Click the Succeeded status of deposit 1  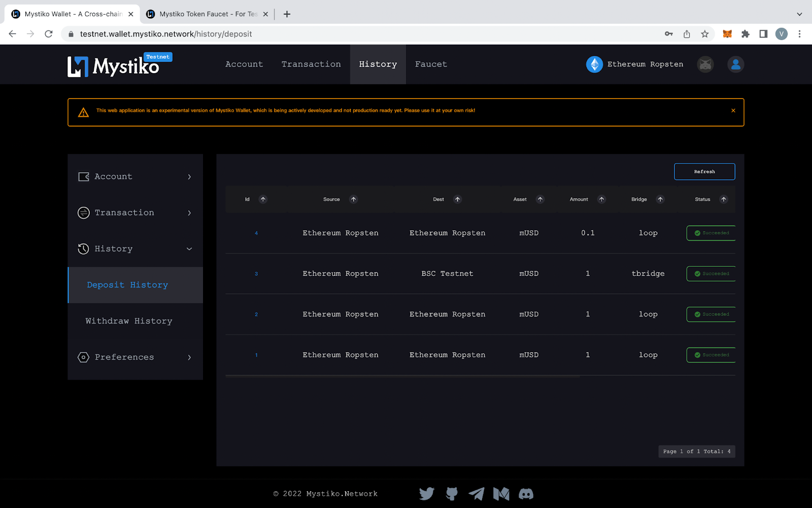point(711,355)
